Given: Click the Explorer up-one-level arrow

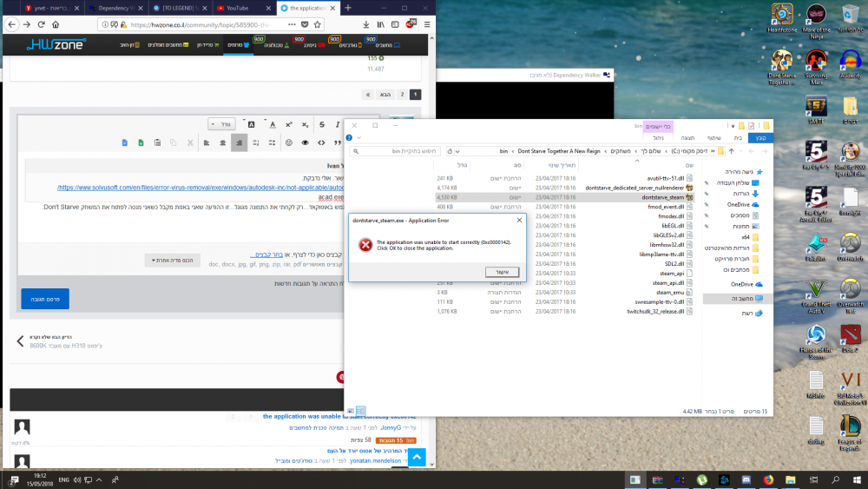Looking at the screenshot, I should coord(731,151).
